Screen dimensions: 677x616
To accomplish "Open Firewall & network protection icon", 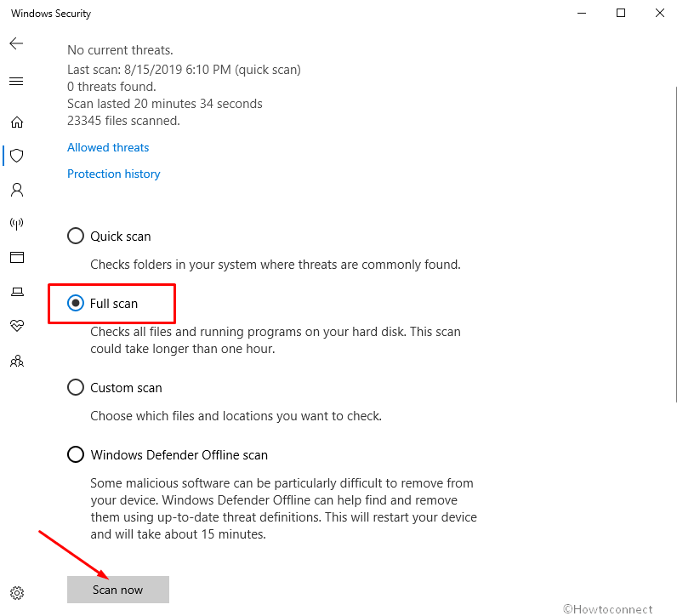I will pyautogui.click(x=16, y=223).
